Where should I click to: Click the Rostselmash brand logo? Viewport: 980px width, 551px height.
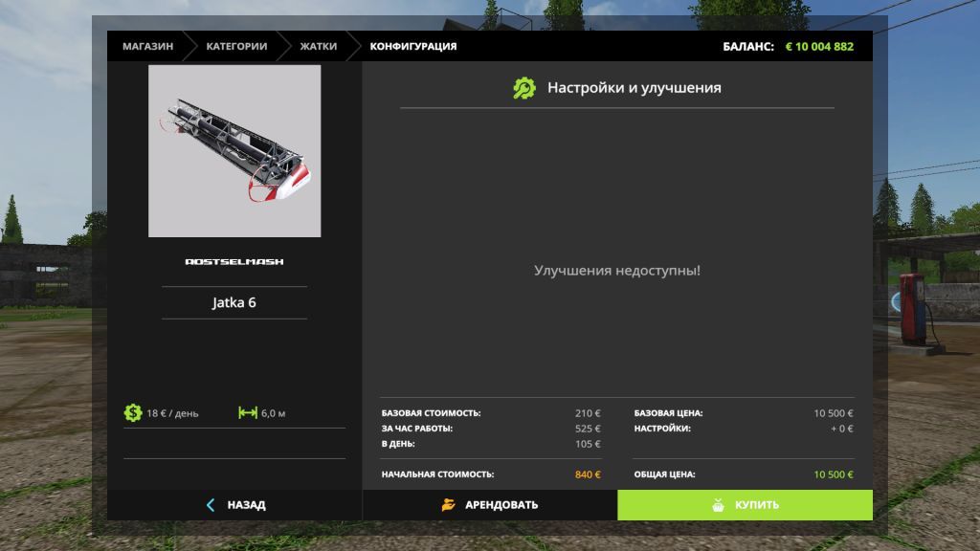pyautogui.click(x=234, y=262)
